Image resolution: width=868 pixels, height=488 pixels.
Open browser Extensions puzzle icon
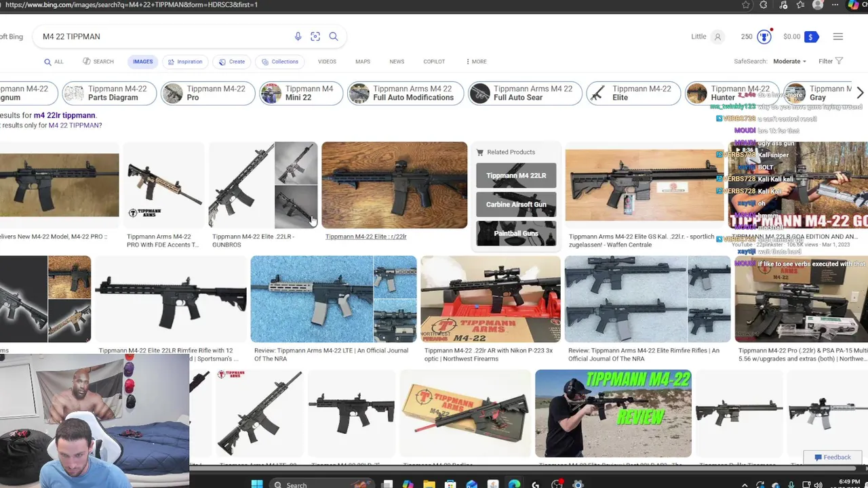point(764,5)
